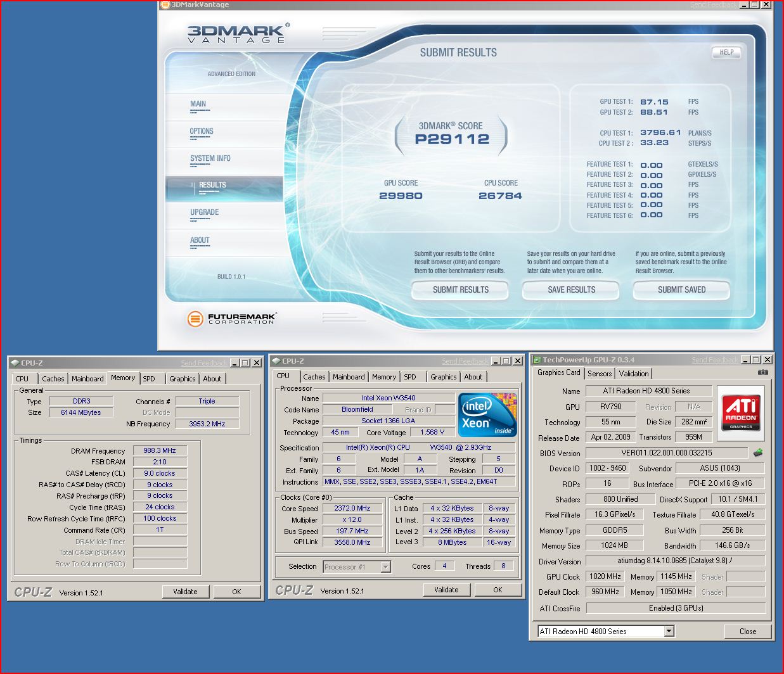The image size is (784, 674).
Task: Click Send Feedback link in GPU-Z title bar
Action: [714, 360]
